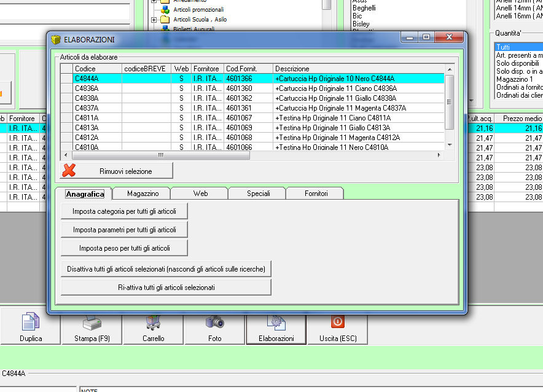
Task: Switch to the Magazzino tab
Action: pyautogui.click(x=143, y=193)
